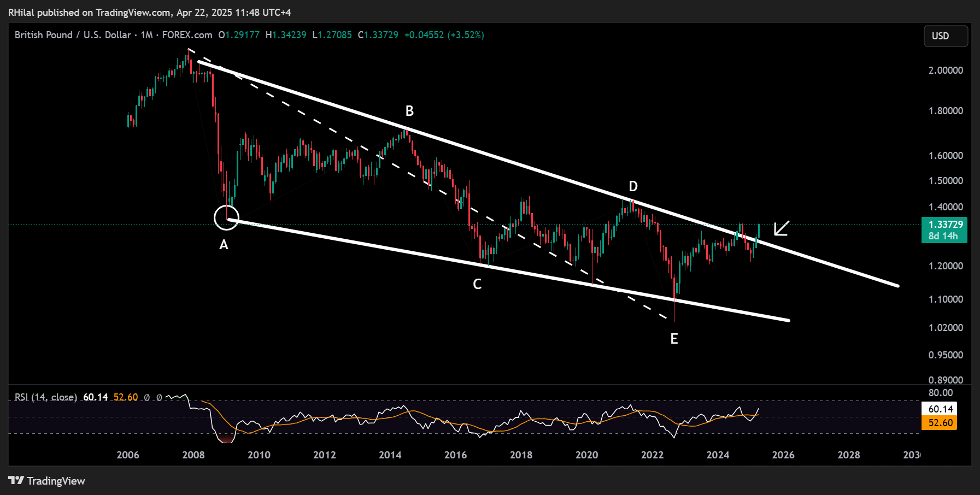Click the RHilal author name
Image resolution: width=980 pixels, height=495 pixels.
(21, 10)
